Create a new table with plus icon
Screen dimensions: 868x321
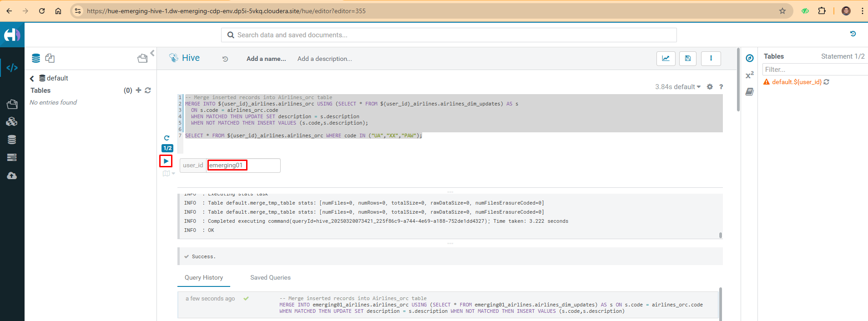point(138,90)
